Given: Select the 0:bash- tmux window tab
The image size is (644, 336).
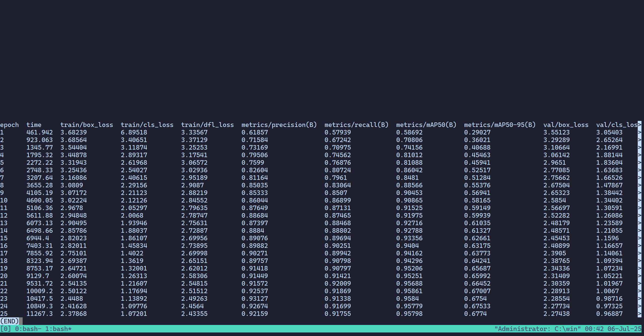Looking at the screenshot, I should coord(28,329).
